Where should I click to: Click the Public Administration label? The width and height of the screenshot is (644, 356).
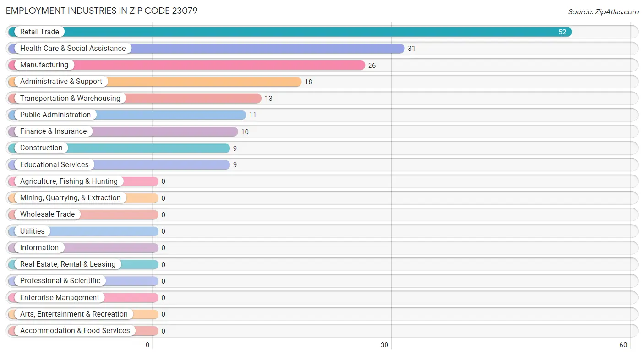tap(55, 115)
